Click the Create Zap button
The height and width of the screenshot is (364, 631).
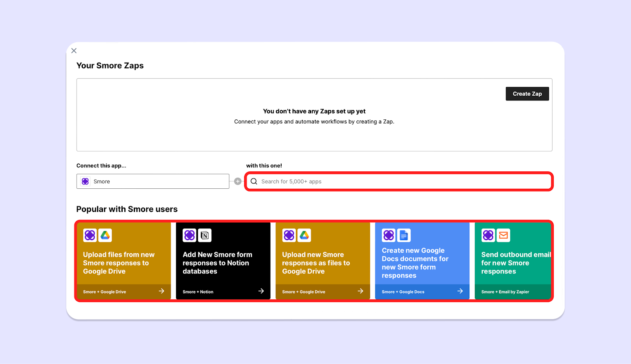tap(527, 94)
